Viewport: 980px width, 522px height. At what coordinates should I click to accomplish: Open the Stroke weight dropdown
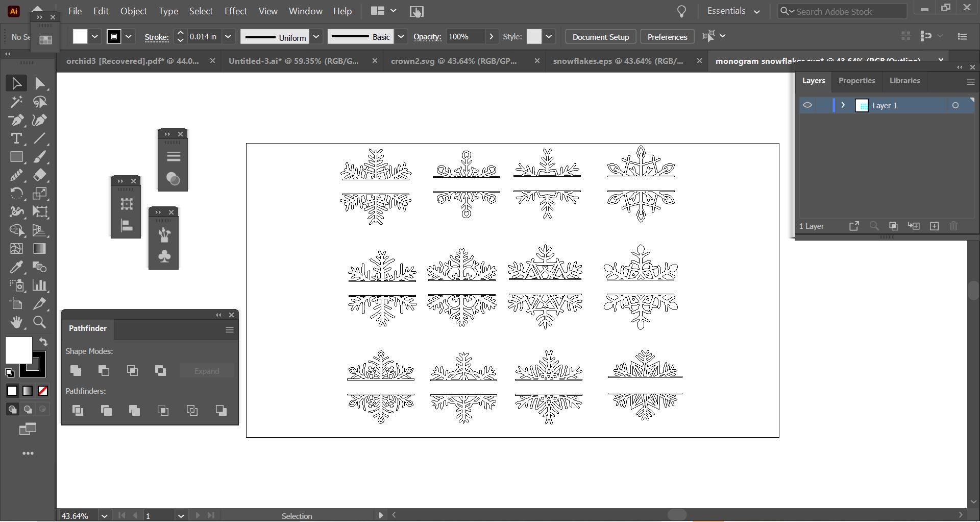[228, 36]
